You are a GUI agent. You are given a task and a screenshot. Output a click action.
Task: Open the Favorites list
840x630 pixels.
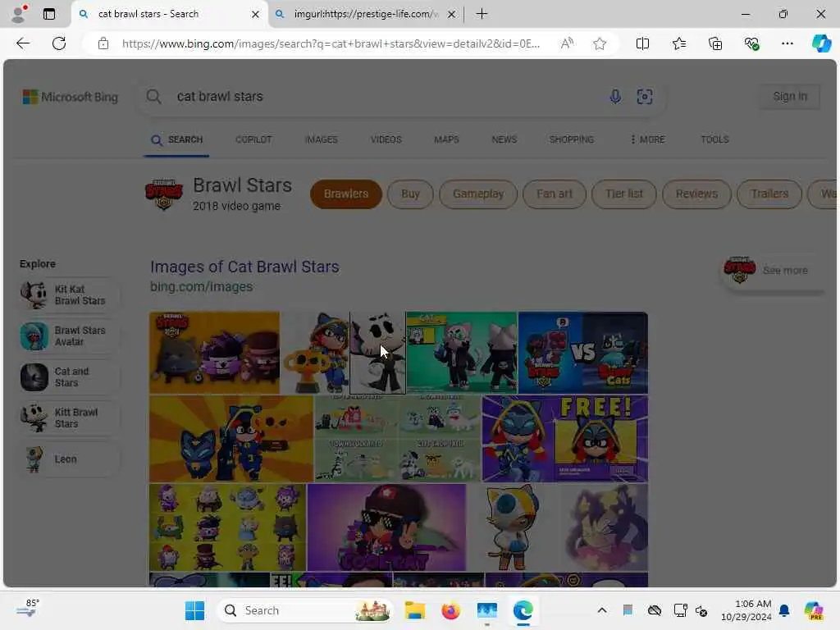pyautogui.click(x=678, y=43)
